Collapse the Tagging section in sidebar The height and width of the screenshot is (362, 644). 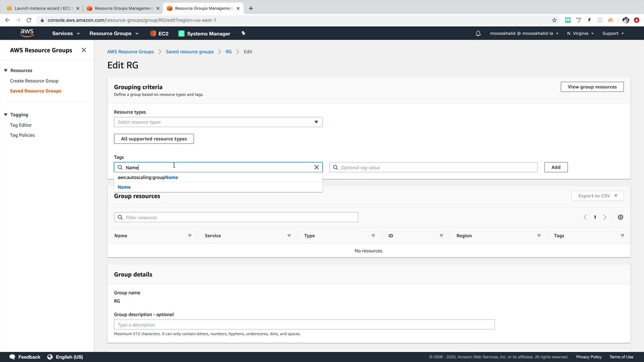6,115
